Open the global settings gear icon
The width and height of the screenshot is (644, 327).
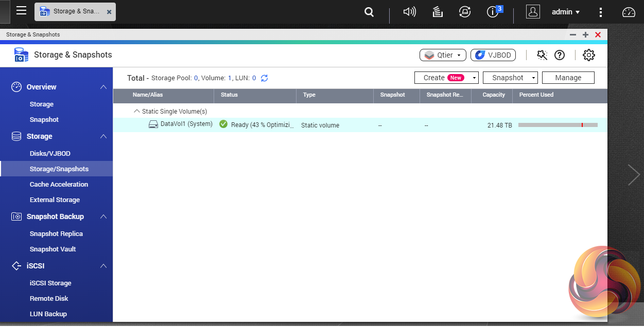tap(589, 55)
